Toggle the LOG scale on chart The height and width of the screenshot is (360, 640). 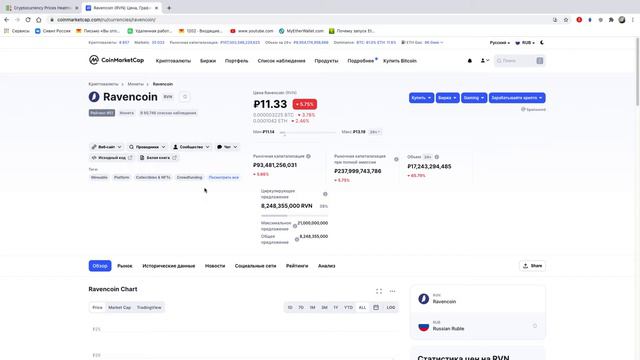click(x=391, y=307)
